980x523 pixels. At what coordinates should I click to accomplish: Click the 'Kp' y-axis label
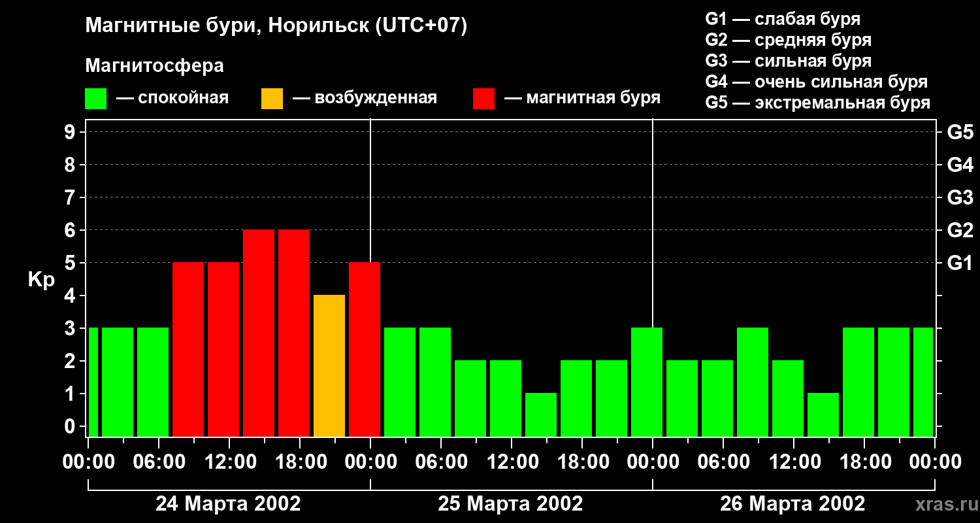point(41,280)
